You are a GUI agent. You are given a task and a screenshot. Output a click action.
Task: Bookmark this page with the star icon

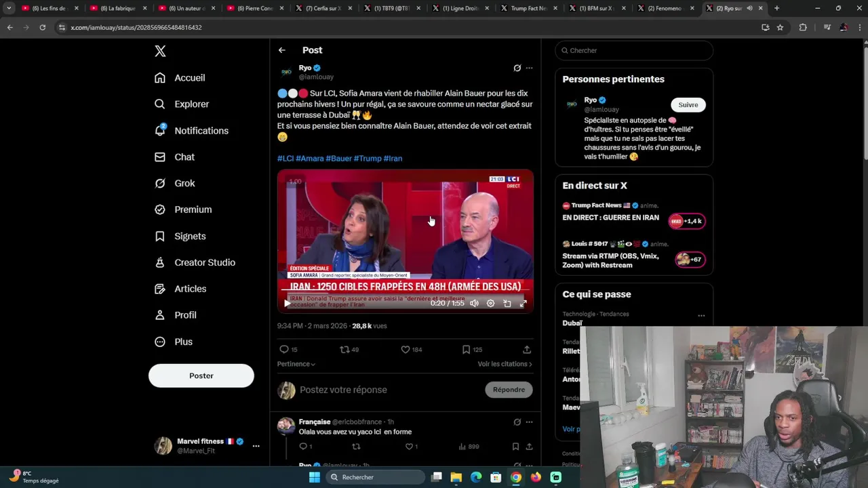(780, 27)
